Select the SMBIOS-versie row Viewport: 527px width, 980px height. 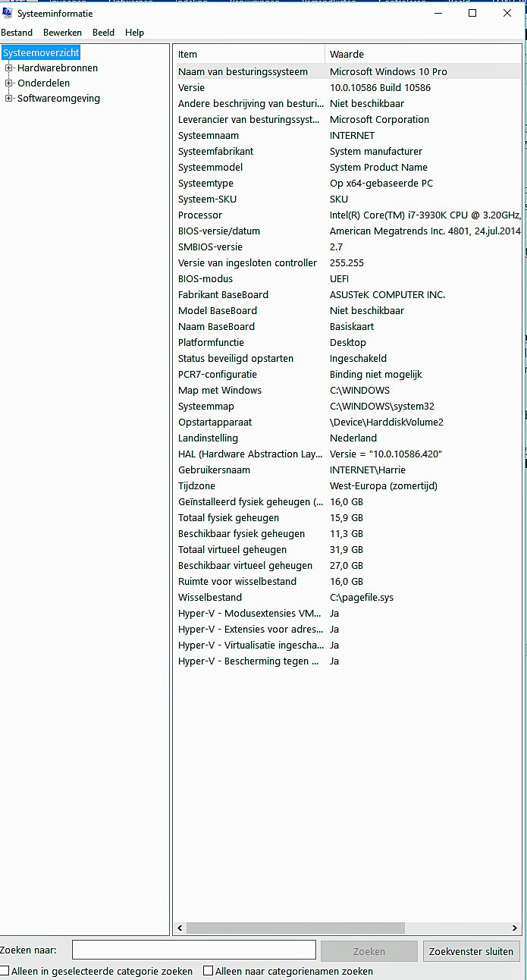pyautogui.click(x=349, y=247)
